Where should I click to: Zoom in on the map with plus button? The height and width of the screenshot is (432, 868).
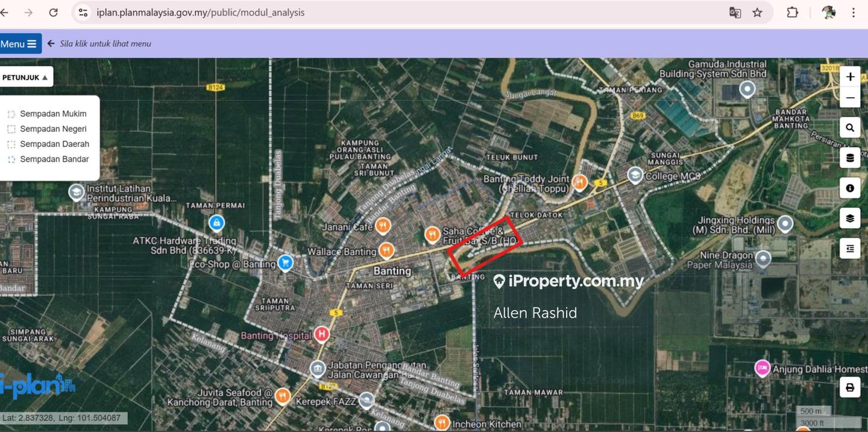coord(850,77)
